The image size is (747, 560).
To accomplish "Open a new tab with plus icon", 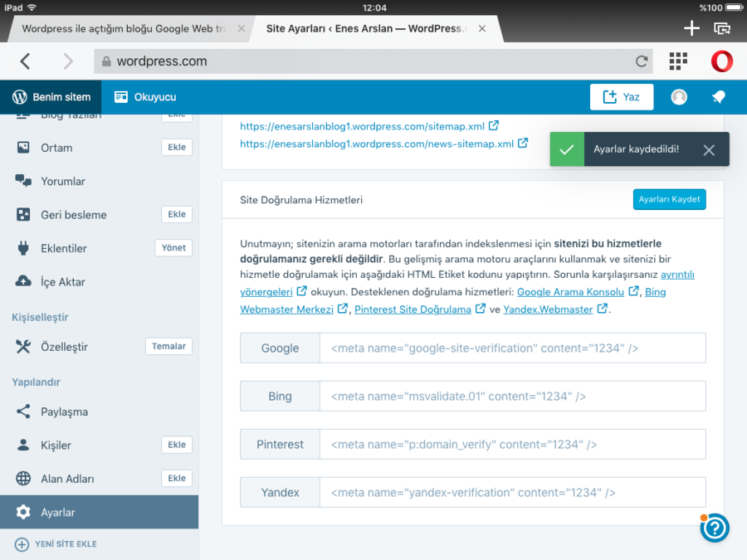I will pos(691,28).
